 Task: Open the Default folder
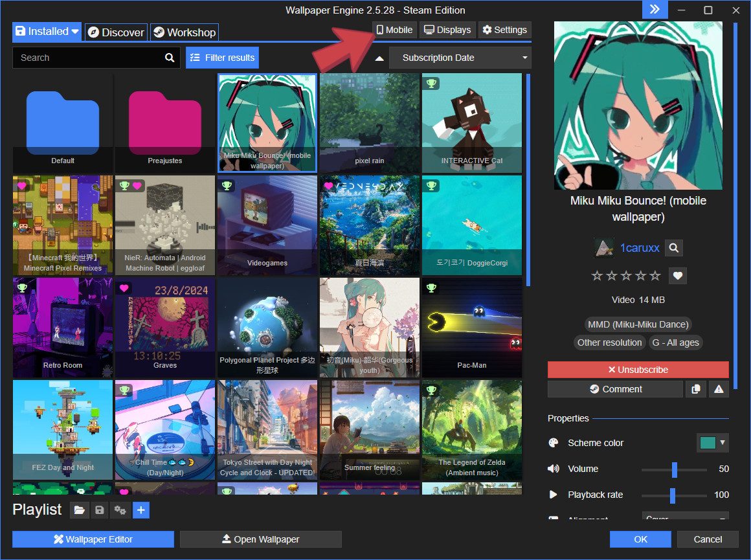click(63, 122)
